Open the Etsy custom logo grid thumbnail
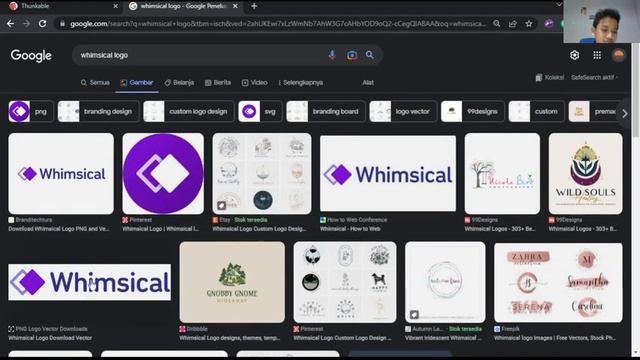Image resolution: width=640 pixels, height=360 pixels. [x=262, y=173]
